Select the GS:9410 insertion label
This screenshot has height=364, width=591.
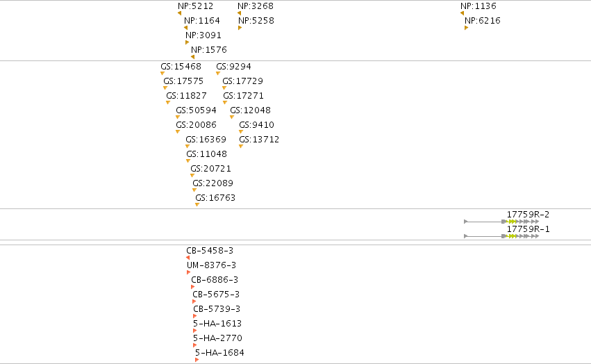pyautogui.click(x=257, y=125)
